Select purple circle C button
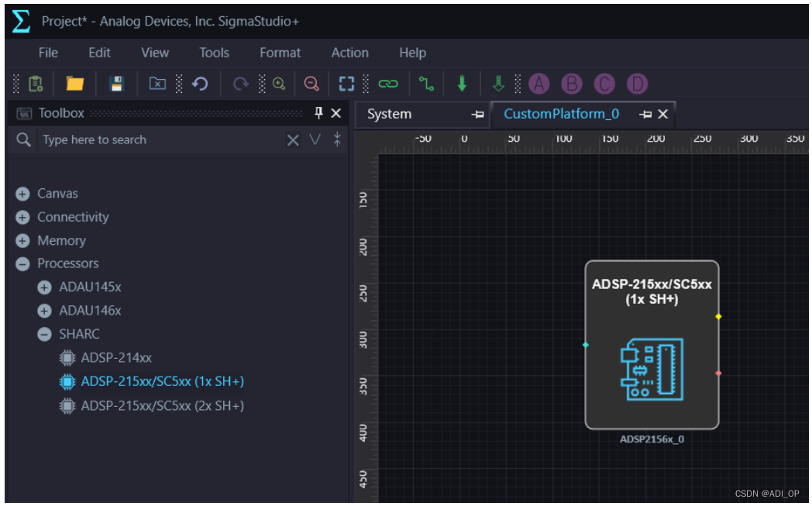The height and width of the screenshot is (506, 812). click(604, 84)
